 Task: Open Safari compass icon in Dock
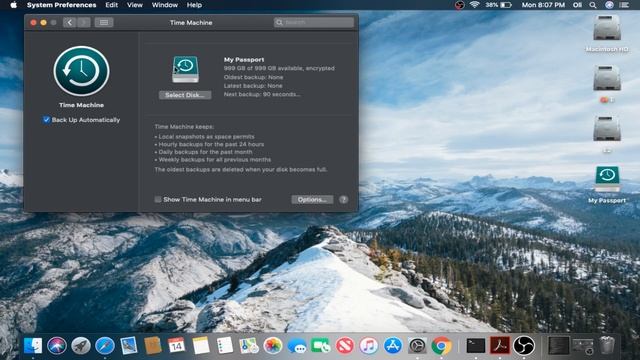[x=105, y=346]
